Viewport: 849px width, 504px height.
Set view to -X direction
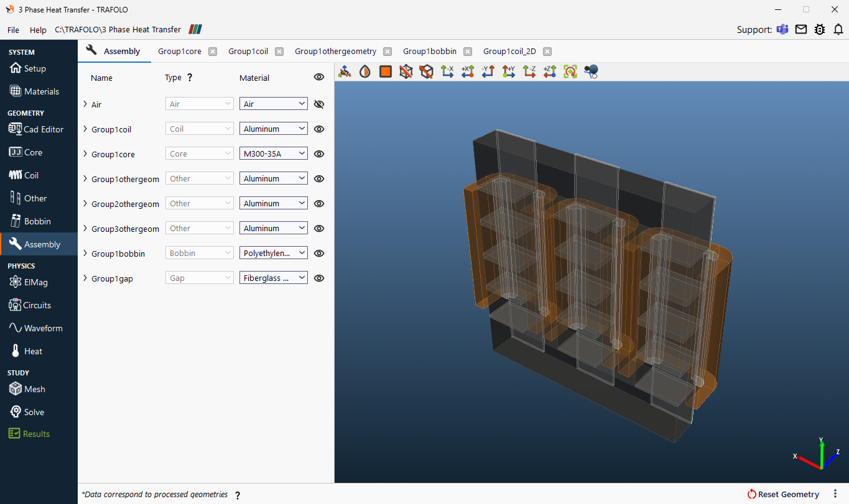tap(447, 71)
